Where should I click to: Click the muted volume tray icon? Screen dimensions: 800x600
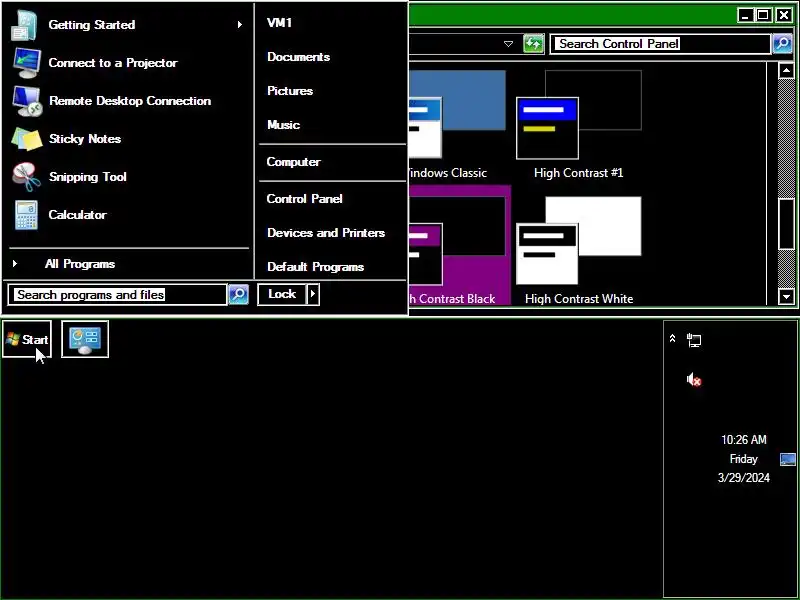pyautogui.click(x=694, y=380)
